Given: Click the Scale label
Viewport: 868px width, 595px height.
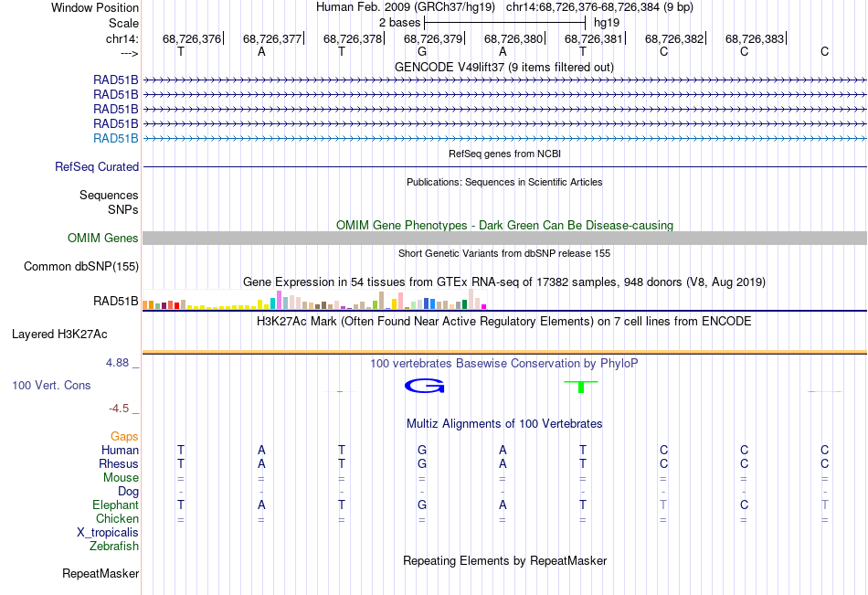Looking at the screenshot, I should [x=123, y=23].
